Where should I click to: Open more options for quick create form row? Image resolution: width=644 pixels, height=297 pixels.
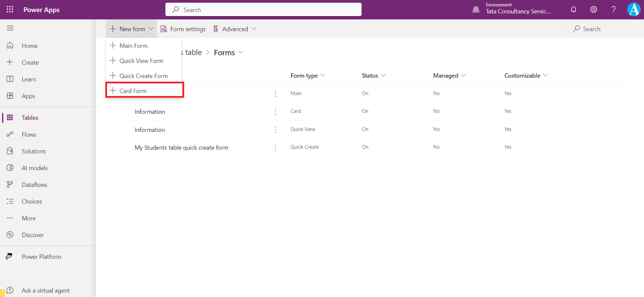[275, 147]
